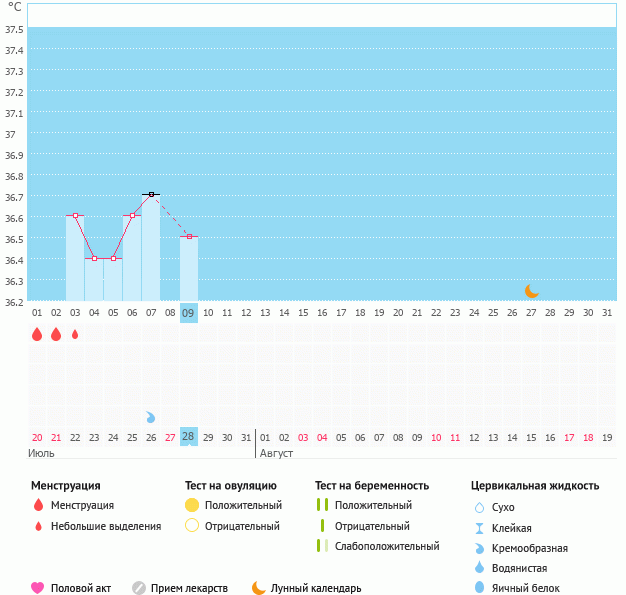Click the yellow Положительный ovulation test icon
Image resolution: width=626 pixels, height=595 pixels.
click(x=192, y=505)
